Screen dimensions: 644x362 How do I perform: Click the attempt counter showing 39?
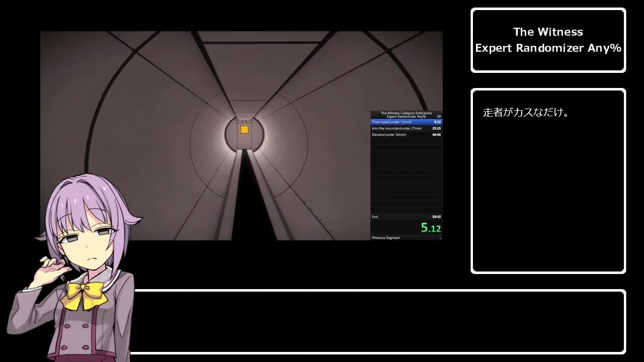439,117
